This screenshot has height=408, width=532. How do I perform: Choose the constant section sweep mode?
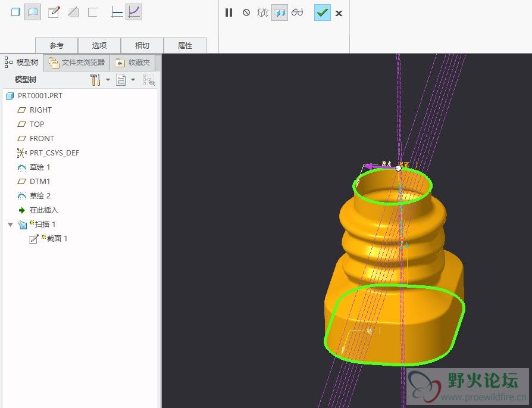point(117,13)
